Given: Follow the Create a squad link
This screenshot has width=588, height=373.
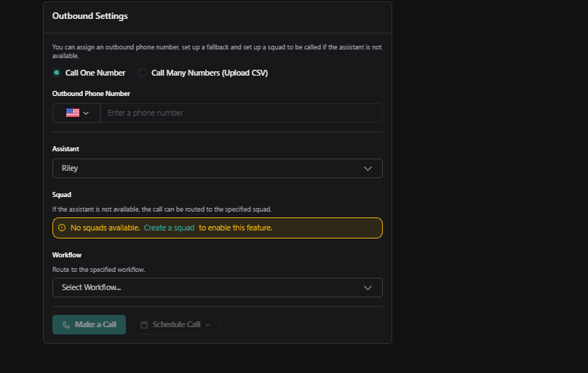Looking at the screenshot, I should 169,228.
